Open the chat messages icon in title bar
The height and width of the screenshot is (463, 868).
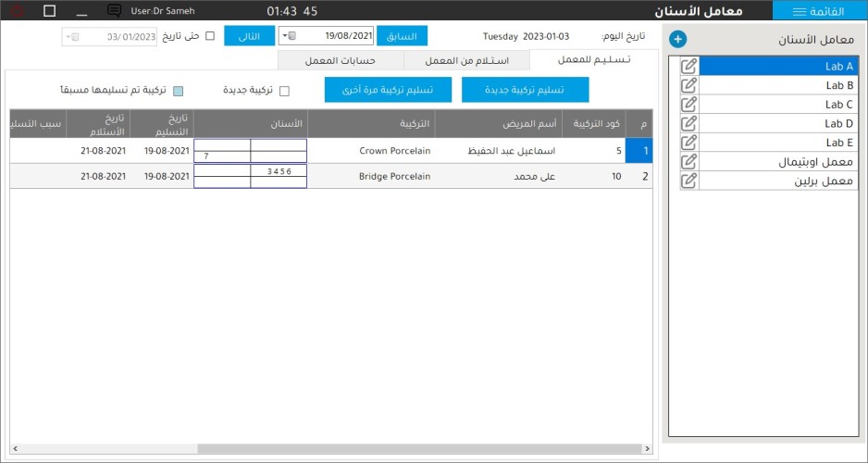tap(115, 11)
